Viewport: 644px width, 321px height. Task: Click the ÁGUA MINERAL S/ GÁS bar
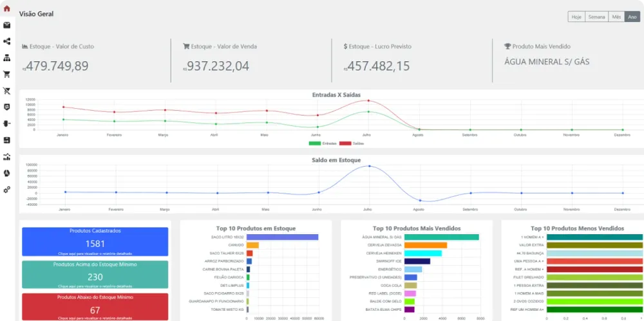click(442, 237)
